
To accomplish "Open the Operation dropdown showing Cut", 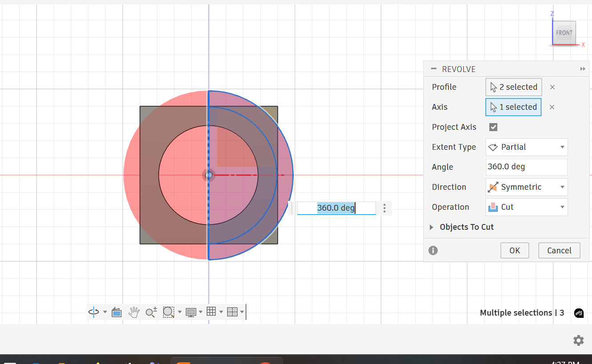I will 527,207.
